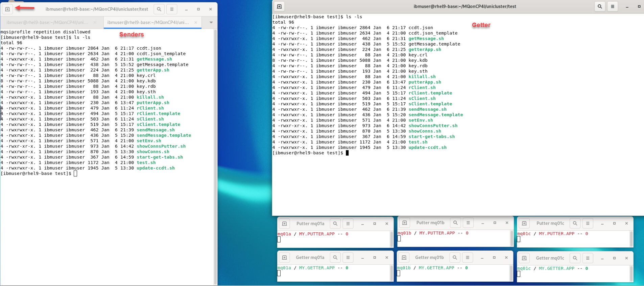644x286 pixels.
Task: Search in Getter mq01a terminal
Action: (x=335, y=258)
